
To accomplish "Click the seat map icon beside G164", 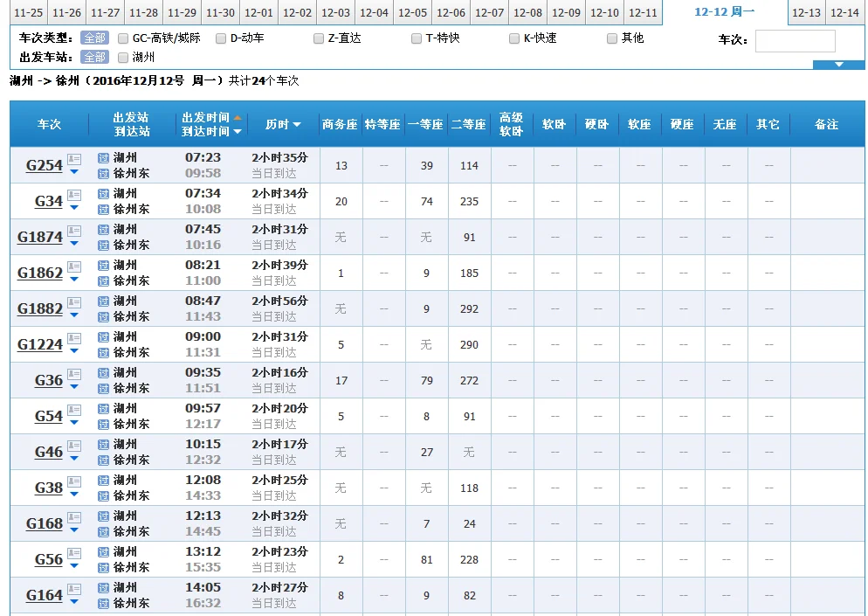I will pos(74,588).
